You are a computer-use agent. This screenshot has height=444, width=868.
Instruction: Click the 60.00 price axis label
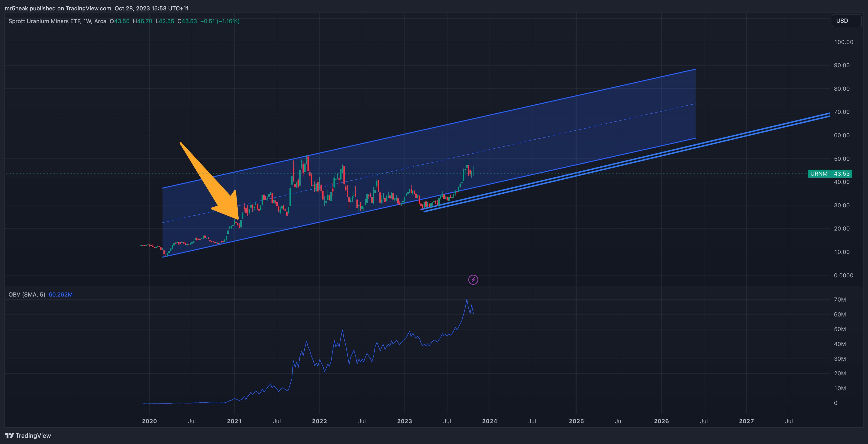[x=842, y=135]
